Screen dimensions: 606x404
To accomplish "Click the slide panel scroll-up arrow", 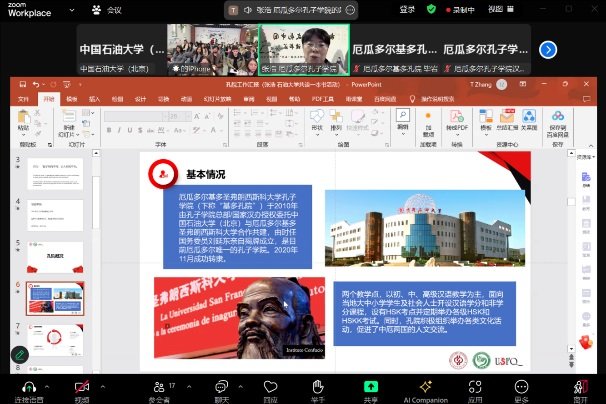I will click(96, 153).
